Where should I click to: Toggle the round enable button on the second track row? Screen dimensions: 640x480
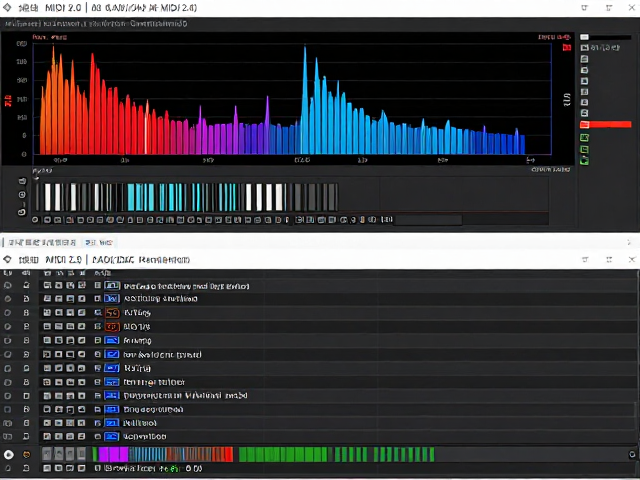click(7, 299)
